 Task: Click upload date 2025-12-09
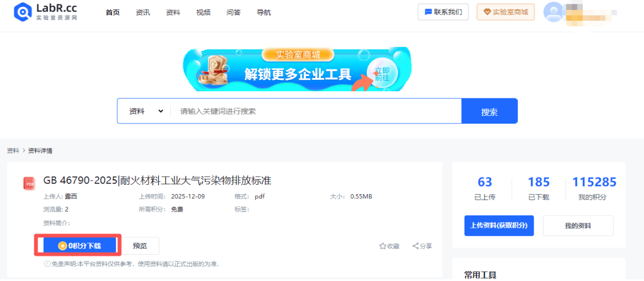click(188, 196)
